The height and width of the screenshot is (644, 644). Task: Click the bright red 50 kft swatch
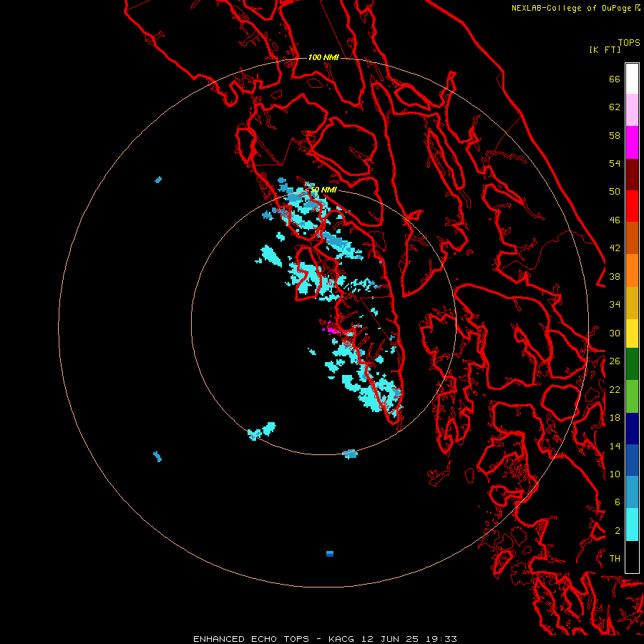[632, 206]
